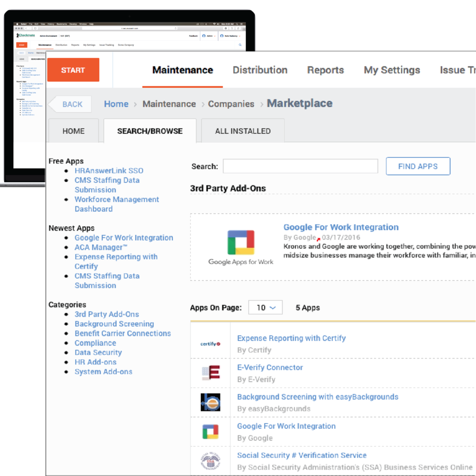Screen dimensions: 476x476
Task: Open the ACA Manager app link
Action: click(100, 247)
